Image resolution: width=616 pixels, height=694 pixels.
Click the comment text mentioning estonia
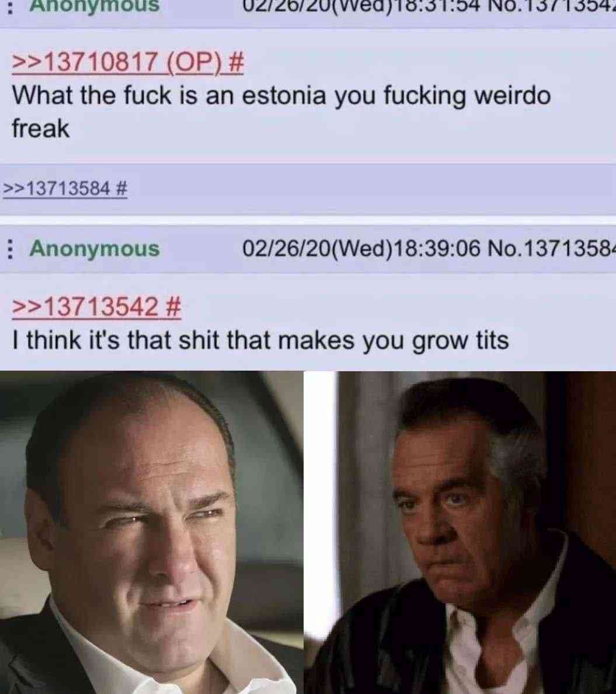[x=281, y=112]
